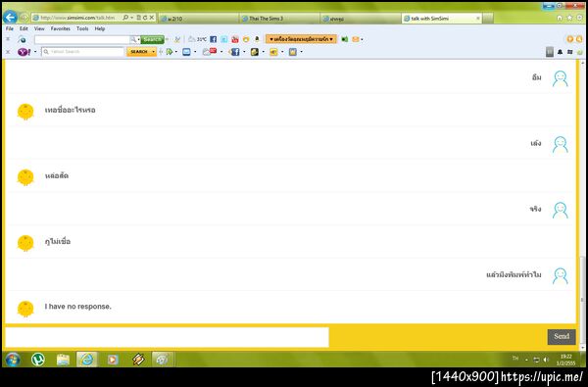The image size is (588, 387).
Task: Click the volume speaker tray icon
Action: coord(546,360)
